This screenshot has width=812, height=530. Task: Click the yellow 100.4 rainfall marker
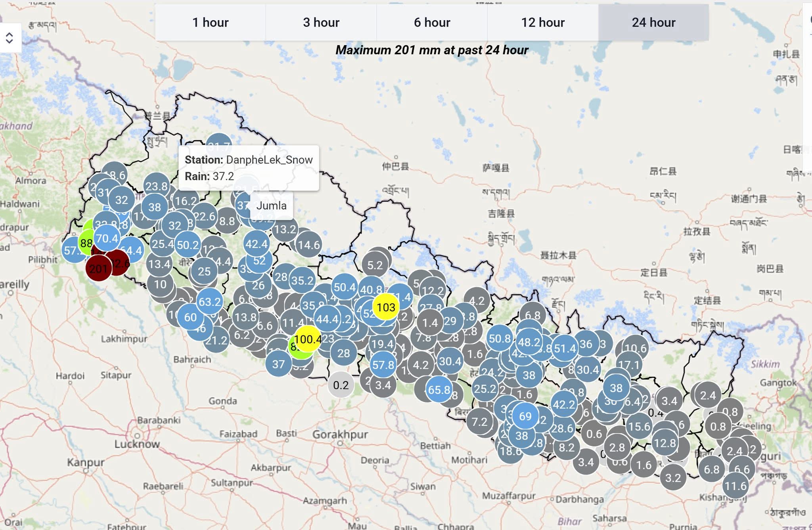tap(308, 339)
